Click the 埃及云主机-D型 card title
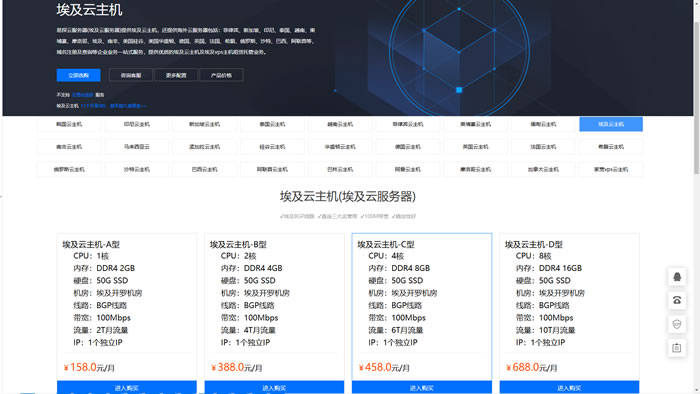 tap(534, 245)
